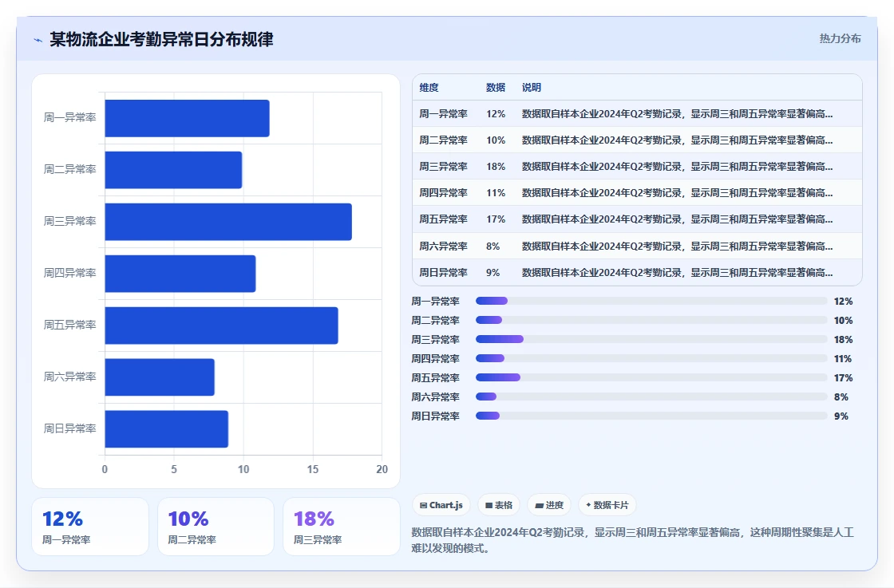Click the 进度 tag chip
Image resolution: width=894 pixels, height=588 pixels.
coord(549,505)
